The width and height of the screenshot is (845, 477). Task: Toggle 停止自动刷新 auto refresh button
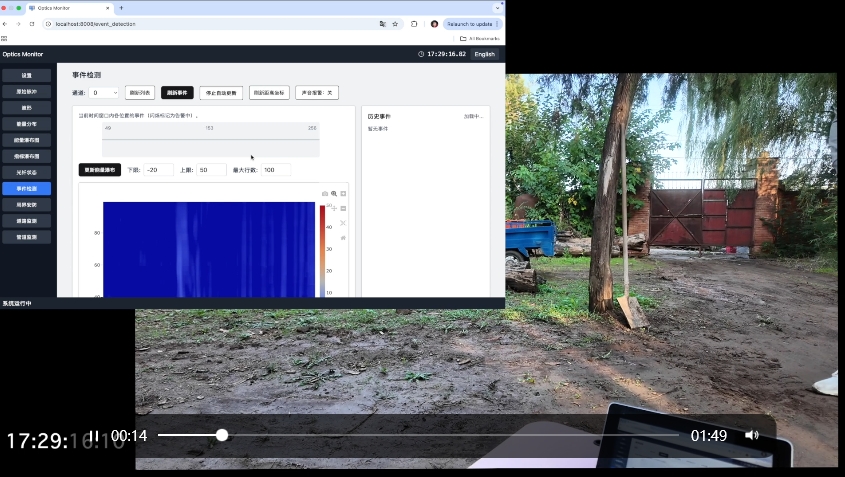pos(221,92)
